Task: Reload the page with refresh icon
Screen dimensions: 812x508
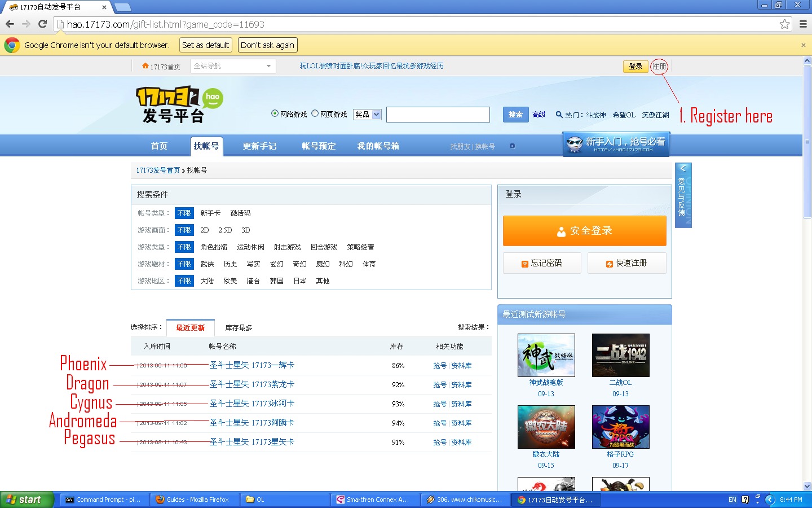Action: [x=42, y=24]
